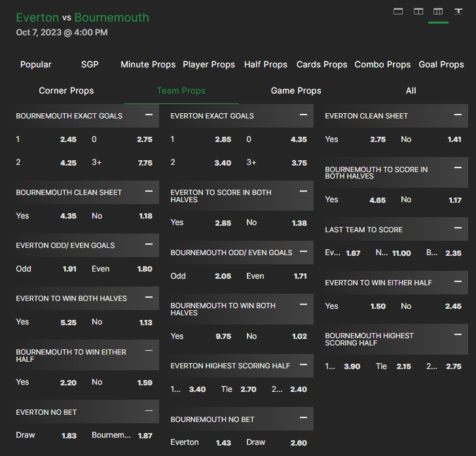The height and width of the screenshot is (456, 476).
Task: Go to Corner Props tab
Action: coord(66,91)
